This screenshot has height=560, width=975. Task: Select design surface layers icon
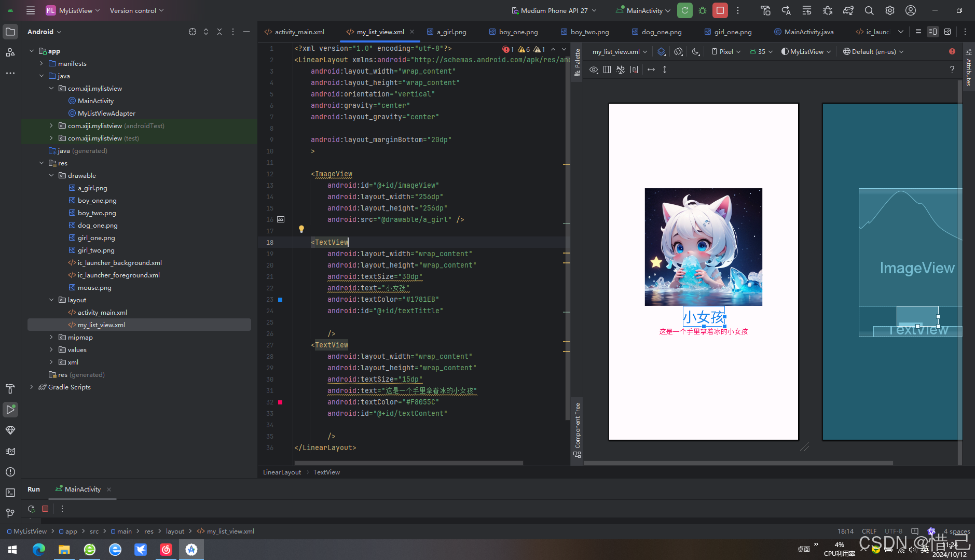[x=661, y=51]
